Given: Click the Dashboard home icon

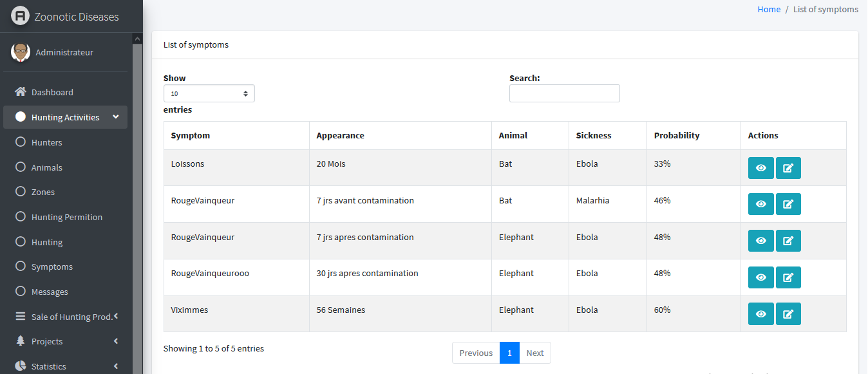Looking at the screenshot, I should (21, 92).
